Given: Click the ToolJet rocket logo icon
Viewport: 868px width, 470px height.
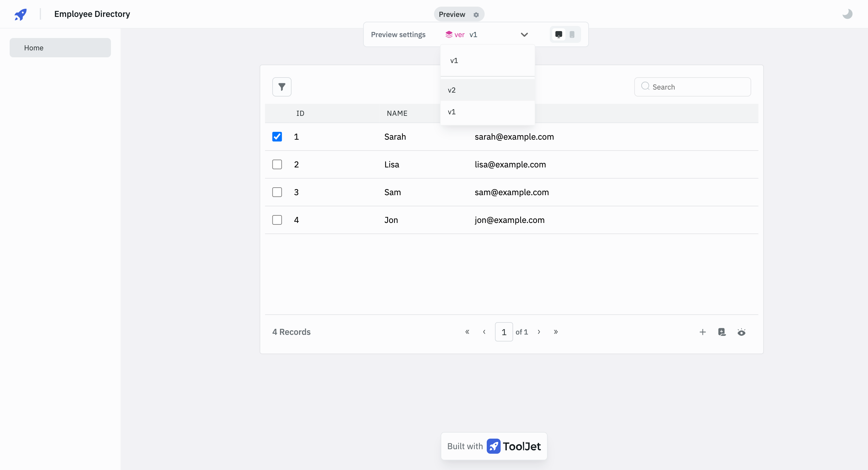Looking at the screenshot, I should [x=20, y=14].
